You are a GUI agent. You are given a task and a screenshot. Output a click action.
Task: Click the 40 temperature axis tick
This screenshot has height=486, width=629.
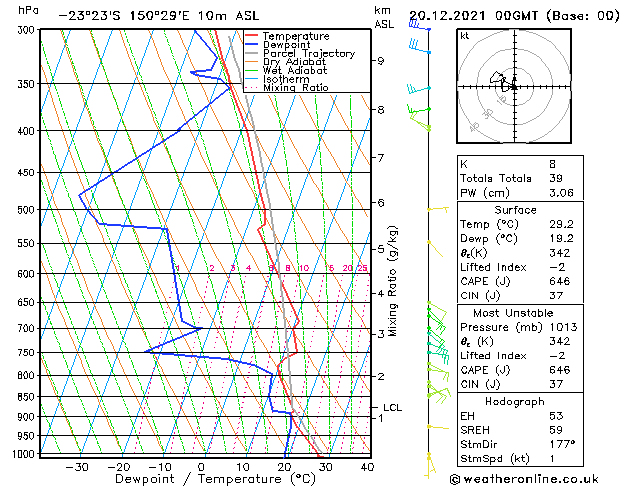[x=367, y=467]
